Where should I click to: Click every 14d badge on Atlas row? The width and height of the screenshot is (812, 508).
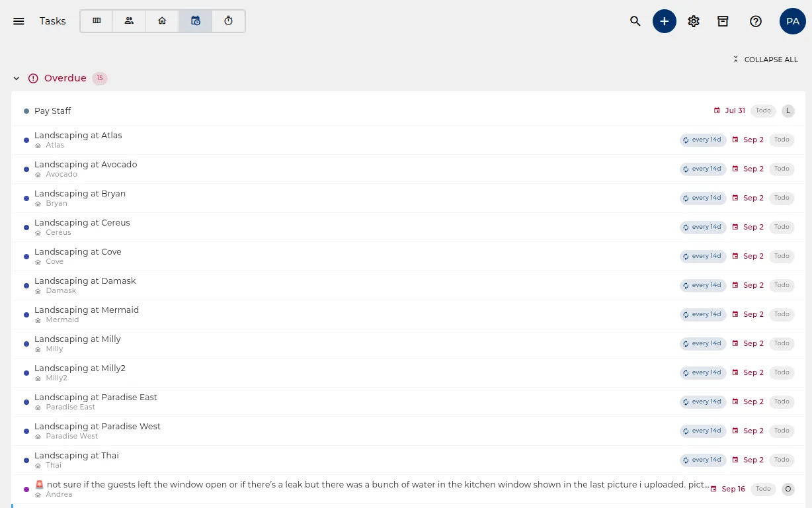pos(703,140)
